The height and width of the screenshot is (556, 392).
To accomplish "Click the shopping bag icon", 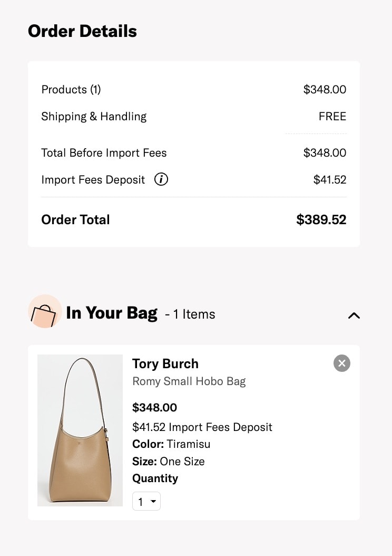I will 45,311.
